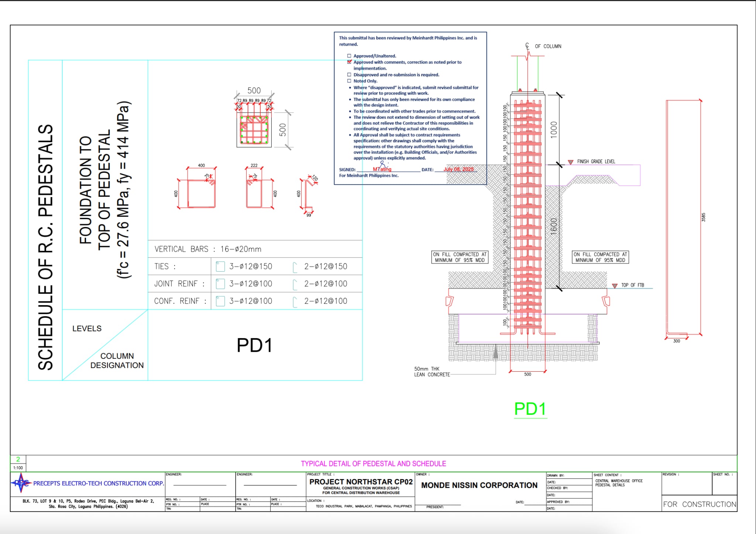This screenshot has width=756, height=534.
Task: Click the green PD1 detail title
Action: [530, 409]
